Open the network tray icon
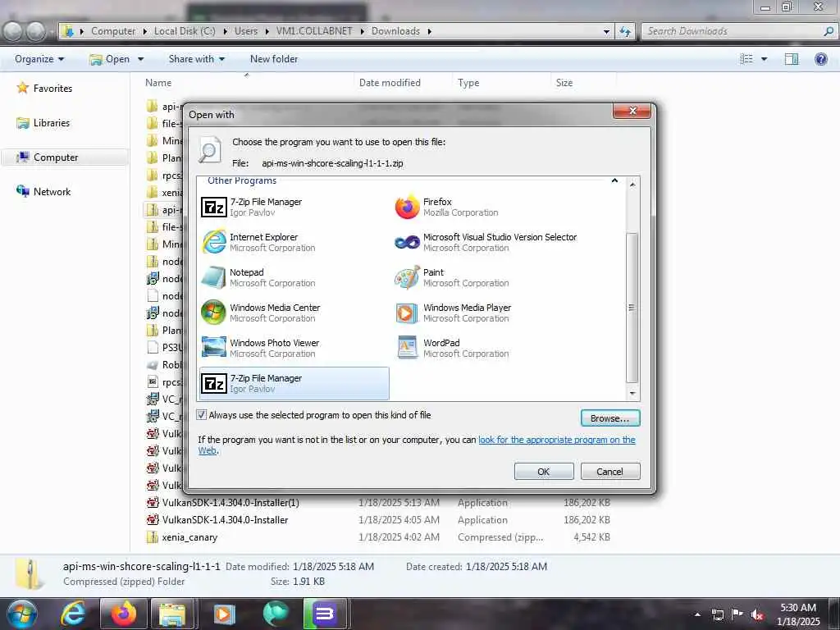The height and width of the screenshot is (630, 840). click(717, 614)
